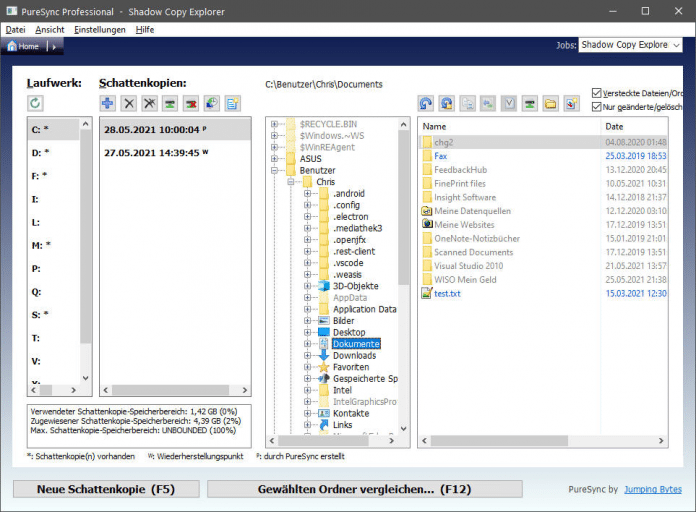The image size is (696, 512).
Task: Click the greyed V view icon
Action: (x=509, y=103)
